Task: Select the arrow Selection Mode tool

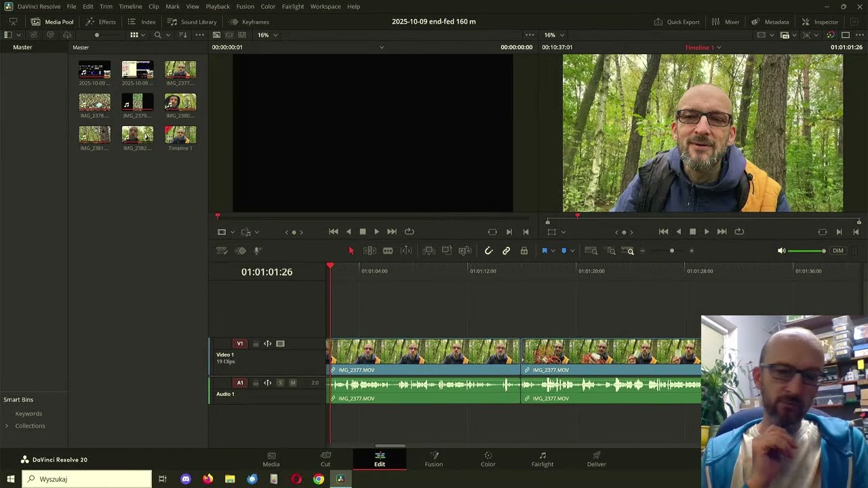Action: tap(351, 251)
